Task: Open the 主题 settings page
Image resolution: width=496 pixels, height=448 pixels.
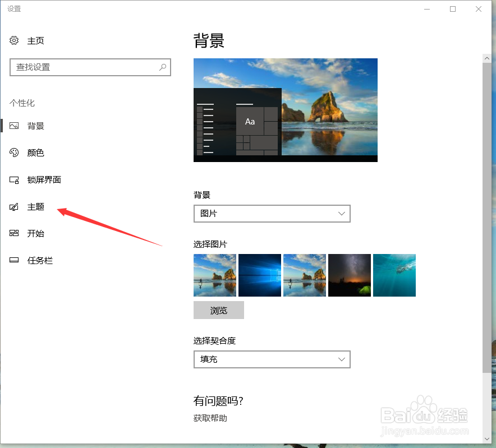Action: coord(35,207)
